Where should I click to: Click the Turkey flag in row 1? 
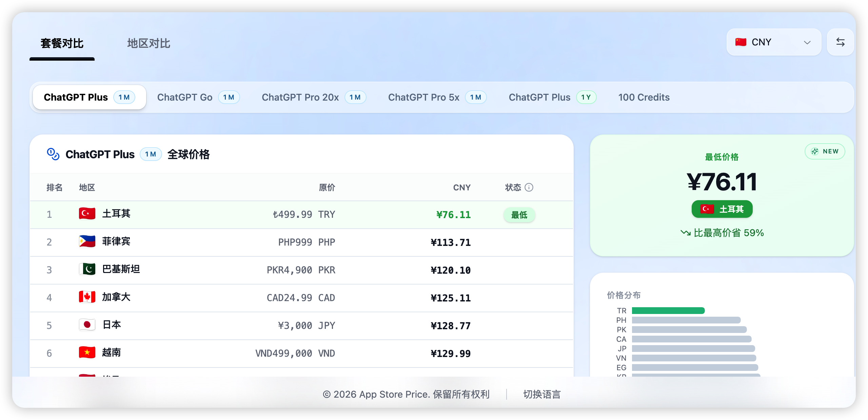point(87,214)
